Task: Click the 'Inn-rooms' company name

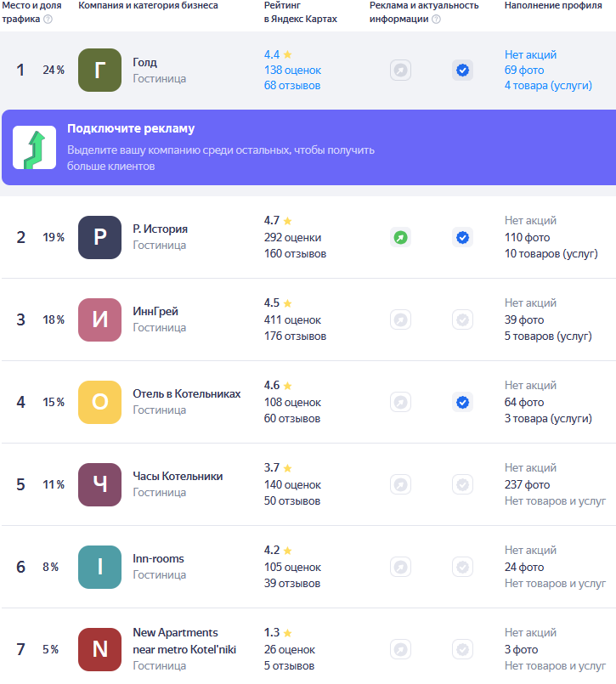Action: point(158,559)
